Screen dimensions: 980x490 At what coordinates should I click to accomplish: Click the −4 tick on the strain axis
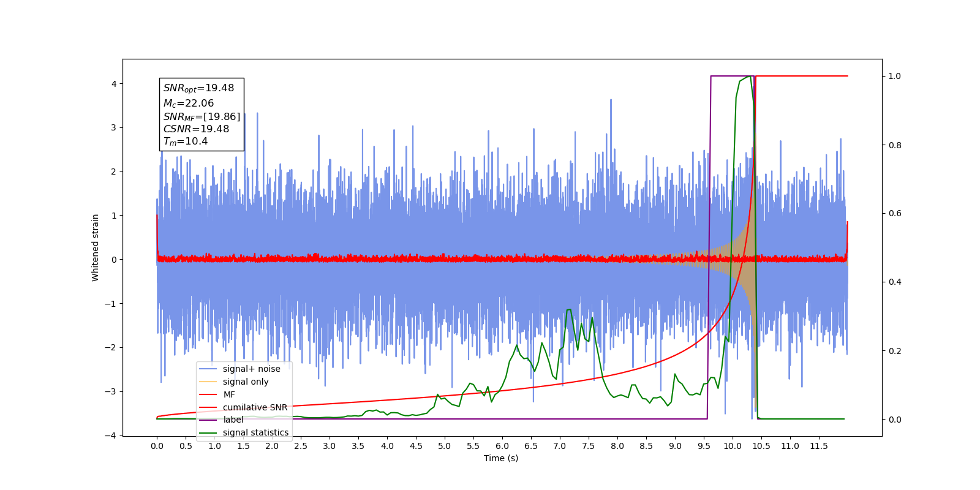coord(110,435)
